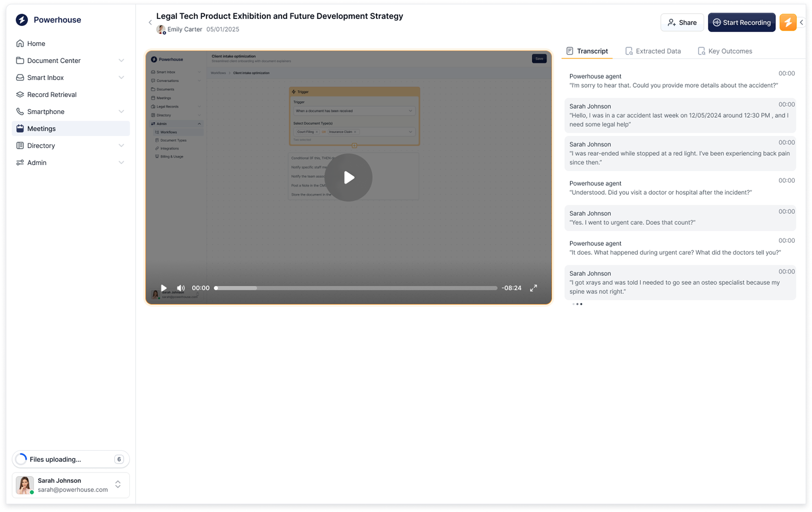
Task: Click Start Recording button
Action: point(741,22)
